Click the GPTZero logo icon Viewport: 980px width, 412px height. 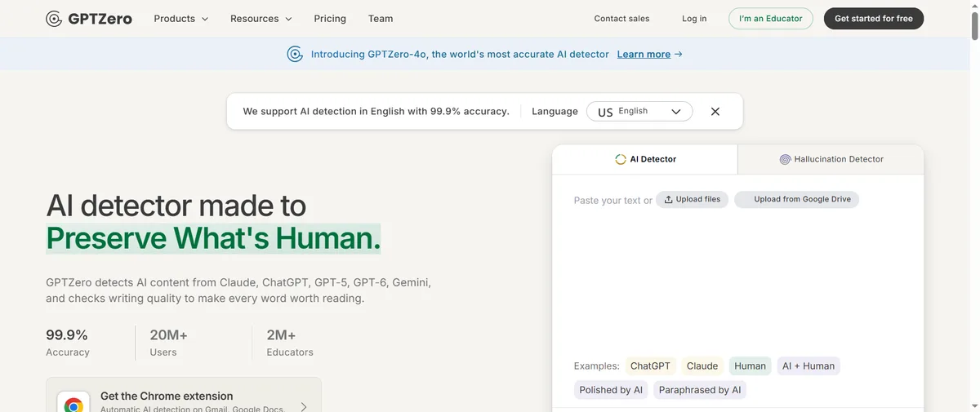coord(54,19)
